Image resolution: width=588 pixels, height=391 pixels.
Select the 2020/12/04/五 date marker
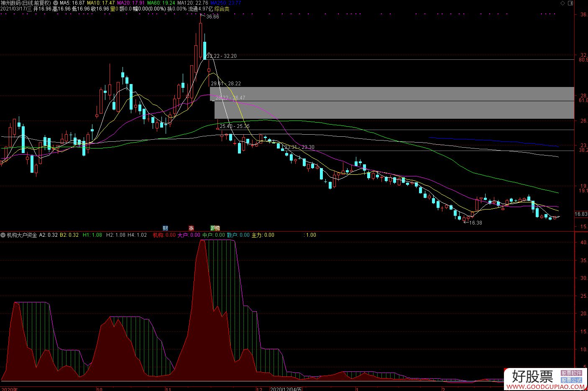[x=286, y=388]
